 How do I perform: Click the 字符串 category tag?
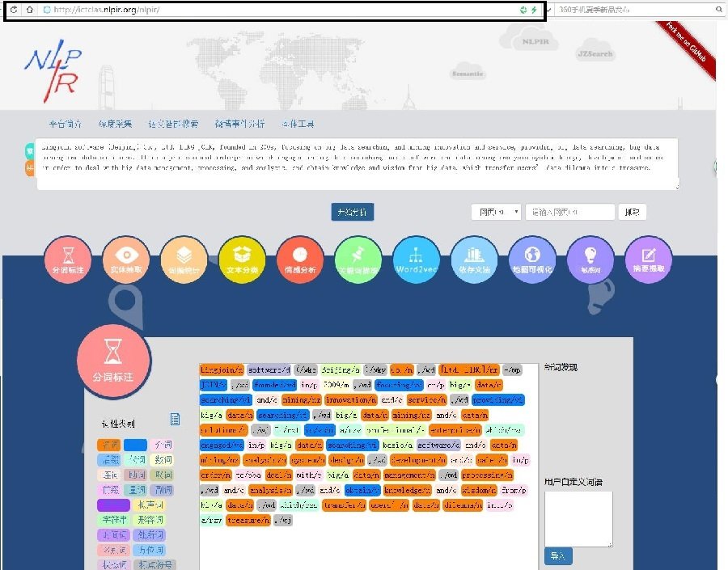point(113,519)
